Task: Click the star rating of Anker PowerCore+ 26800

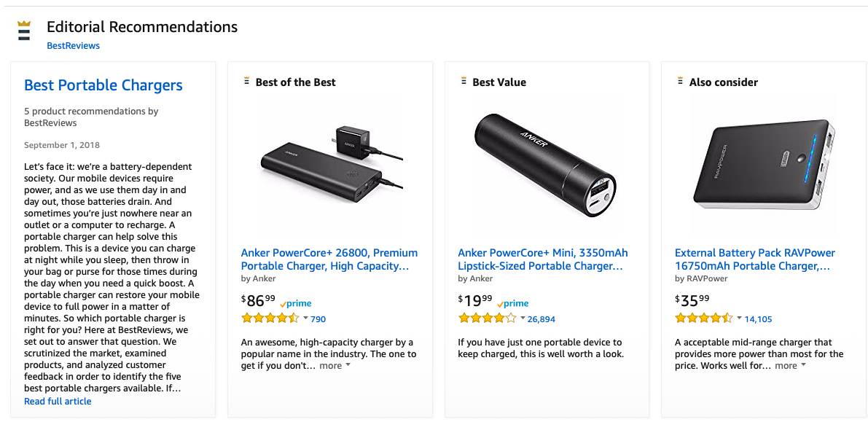Action: [x=270, y=319]
